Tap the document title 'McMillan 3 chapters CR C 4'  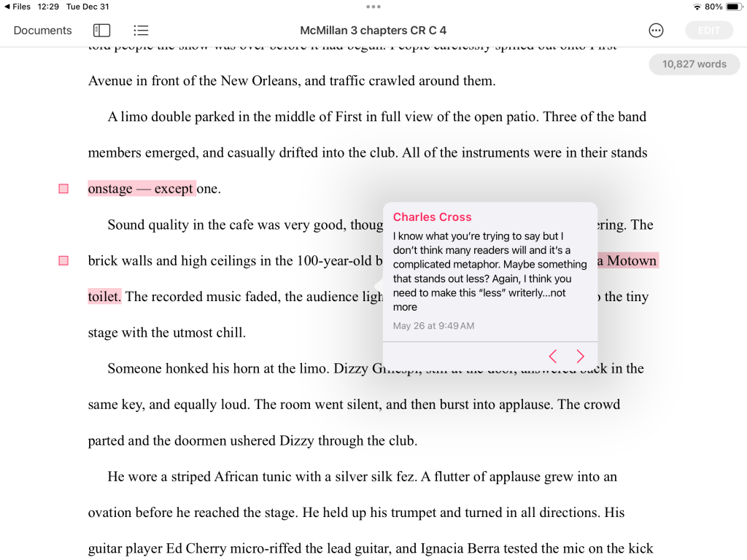click(x=373, y=31)
